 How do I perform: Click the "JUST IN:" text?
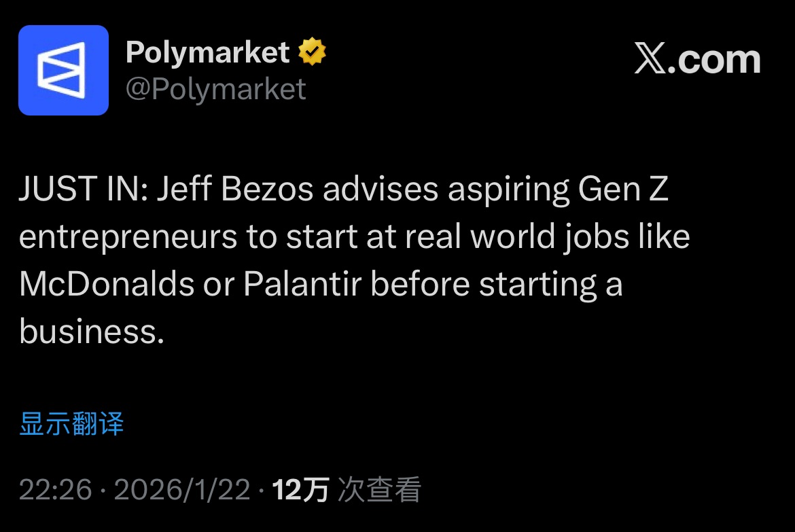(84, 191)
